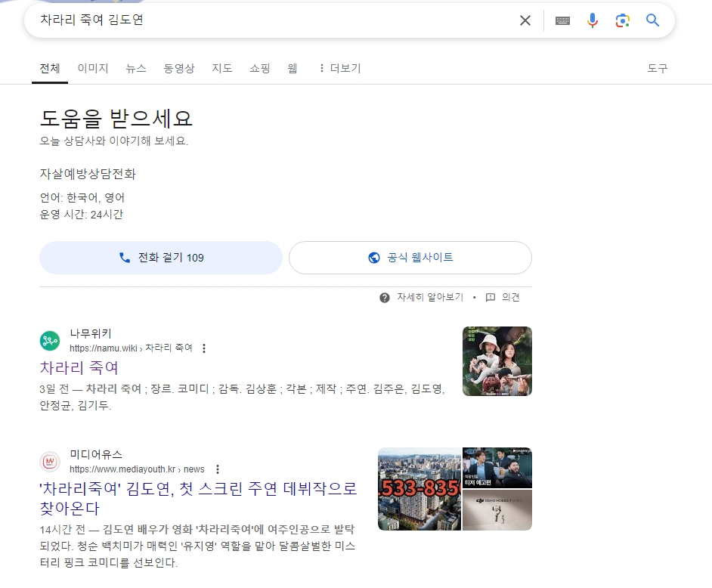The width and height of the screenshot is (712, 588).
Task: Open Google Lens image search
Action: 623,20
